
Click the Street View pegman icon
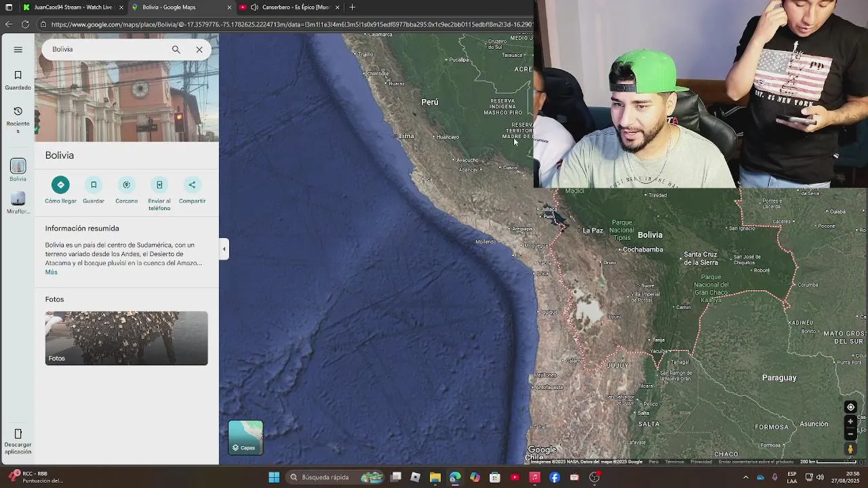(x=850, y=449)
